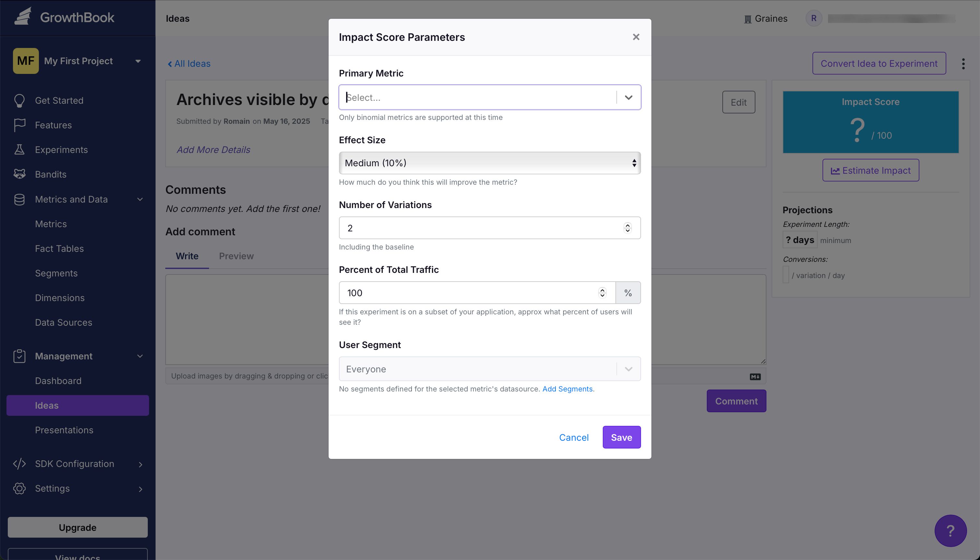The height and width of the screenshot is (560, 980).
Task: Collapse the Metrics and Data section chevron
Action: (140, 199)
